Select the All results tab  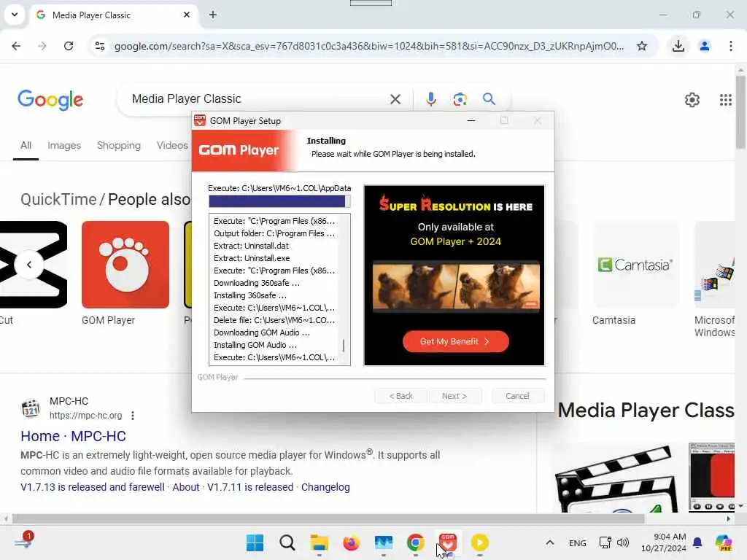(x=26, y=145)
